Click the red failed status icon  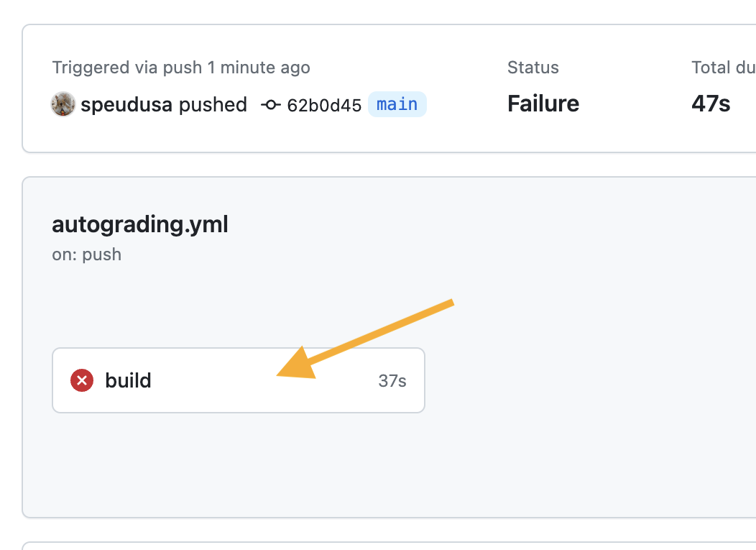click(82, 380)
